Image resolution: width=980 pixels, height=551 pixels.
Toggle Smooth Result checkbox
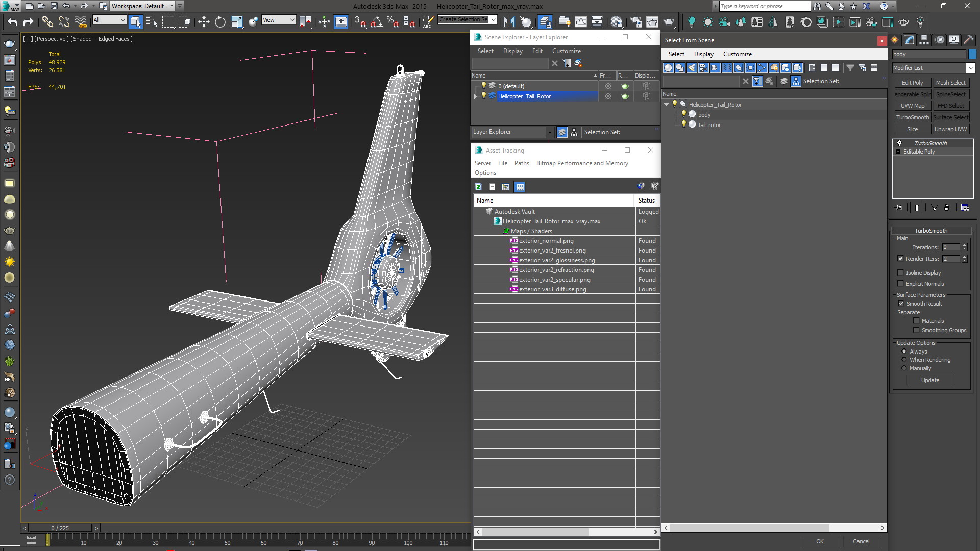click(901, 304)
